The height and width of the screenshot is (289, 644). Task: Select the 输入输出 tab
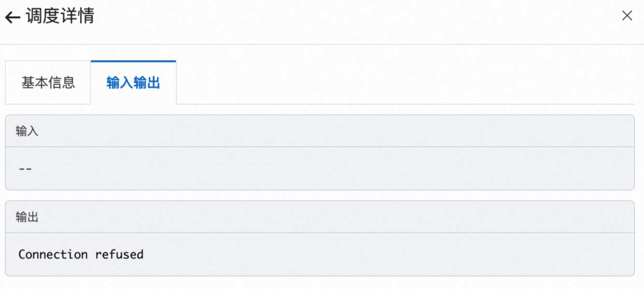133,83
